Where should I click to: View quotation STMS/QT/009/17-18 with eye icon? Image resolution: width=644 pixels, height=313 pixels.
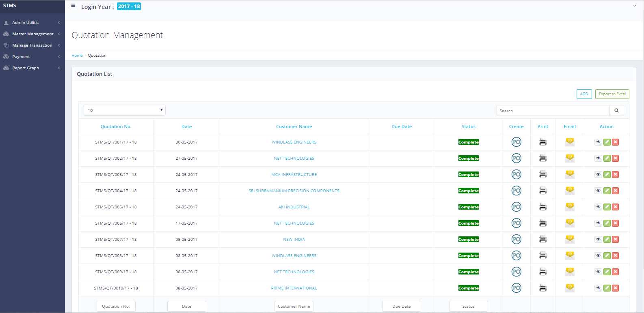click(598, 272)
